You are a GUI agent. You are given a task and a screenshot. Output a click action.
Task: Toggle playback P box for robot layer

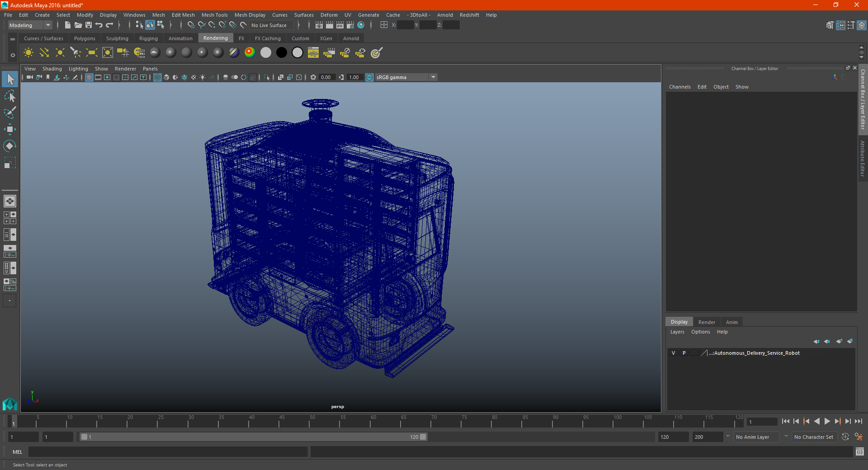click(684, 353)
